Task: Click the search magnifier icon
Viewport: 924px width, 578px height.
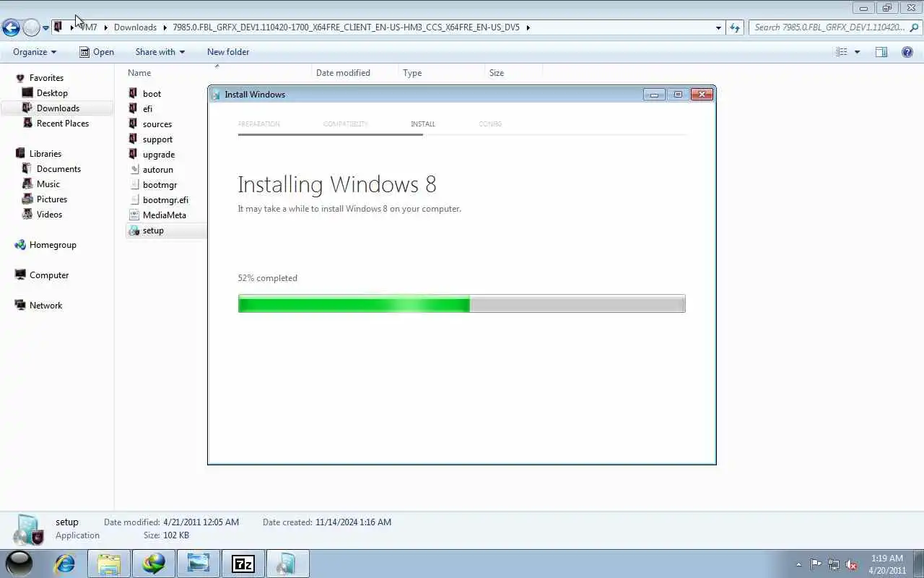Action: click(x=915, y=27)
